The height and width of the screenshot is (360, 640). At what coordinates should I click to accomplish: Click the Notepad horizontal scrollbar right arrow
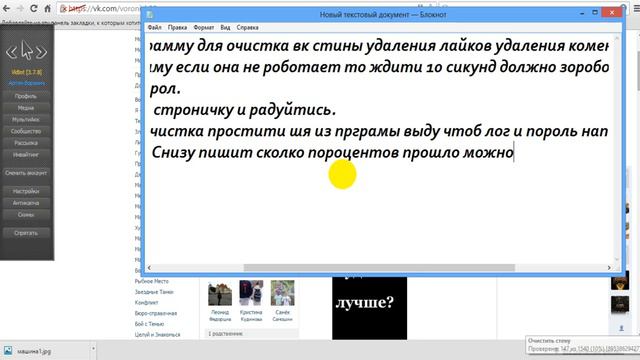click(x=609, y=268)
